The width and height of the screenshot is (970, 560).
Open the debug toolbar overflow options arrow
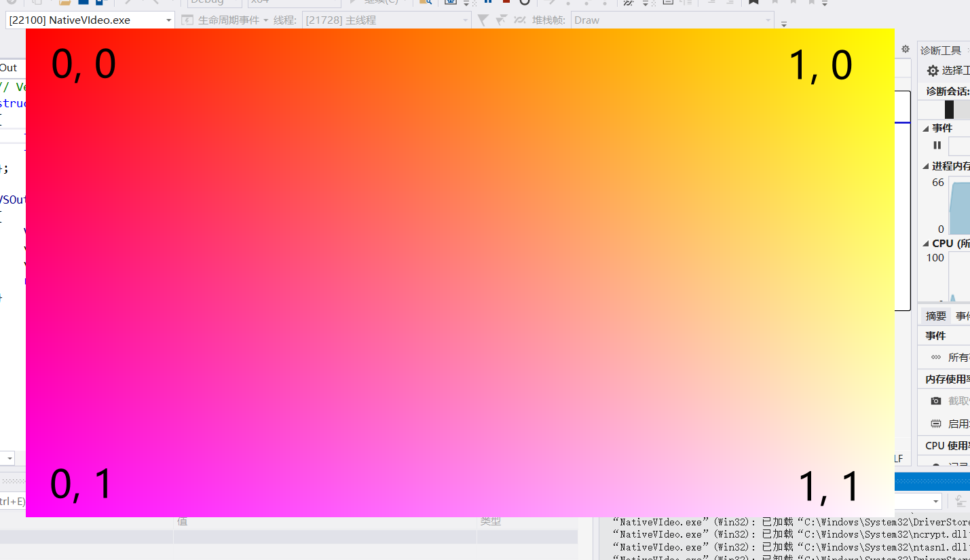click(784, 24)
